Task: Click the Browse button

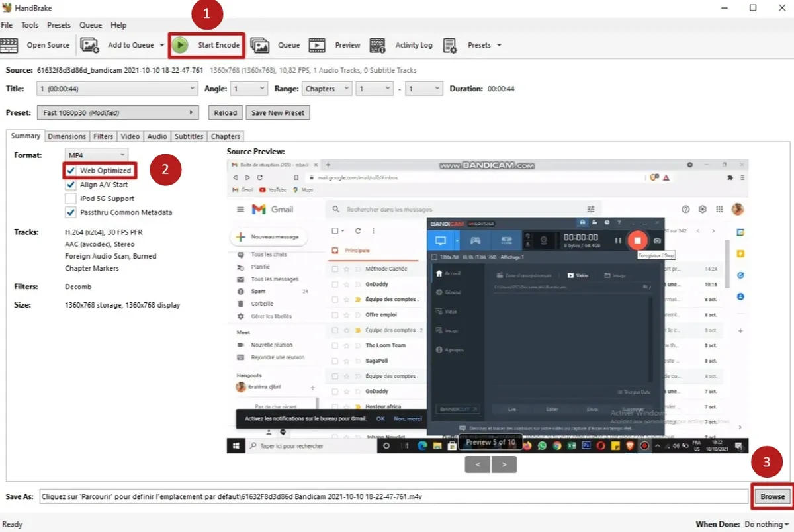Action: click(772, 496)
